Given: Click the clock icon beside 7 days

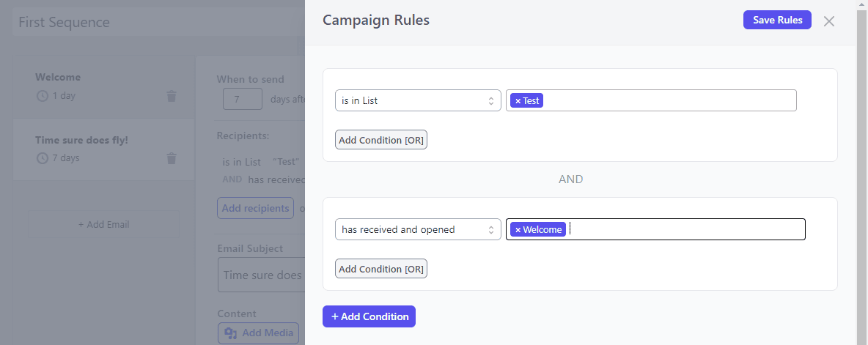Looking at the screenshot, I should coord(42,158).
